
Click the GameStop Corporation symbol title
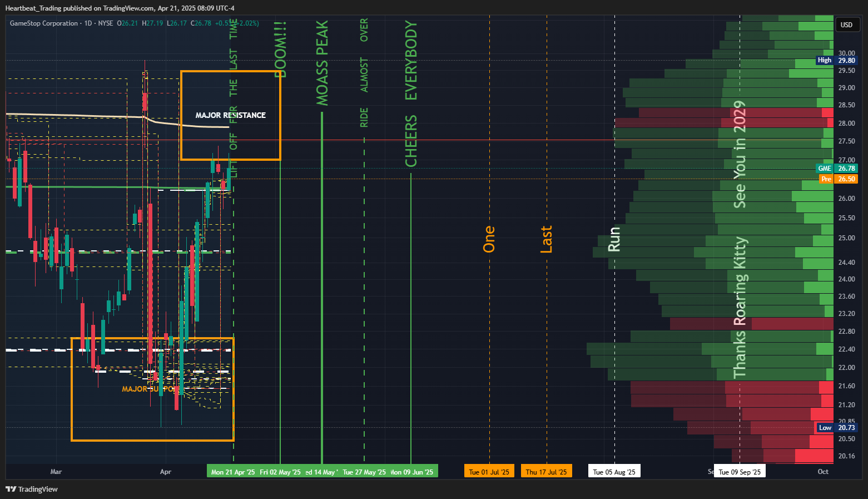point(44,23)
